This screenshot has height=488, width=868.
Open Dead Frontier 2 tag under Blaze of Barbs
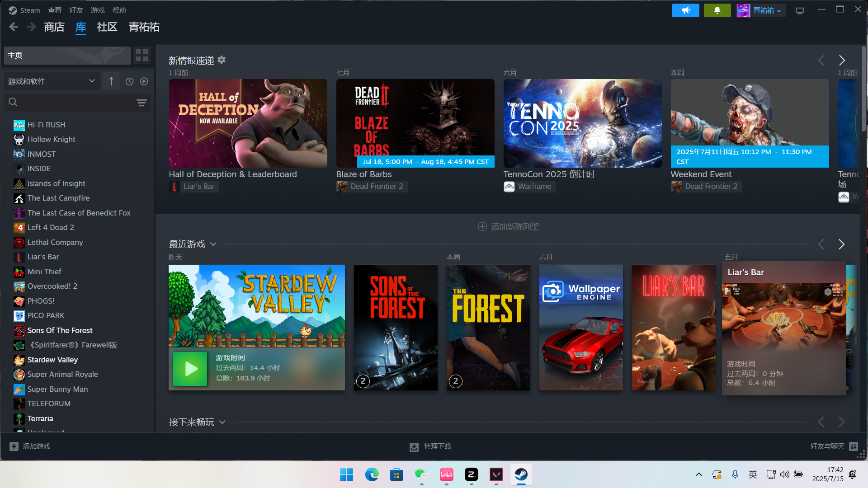tap(372, 187)
